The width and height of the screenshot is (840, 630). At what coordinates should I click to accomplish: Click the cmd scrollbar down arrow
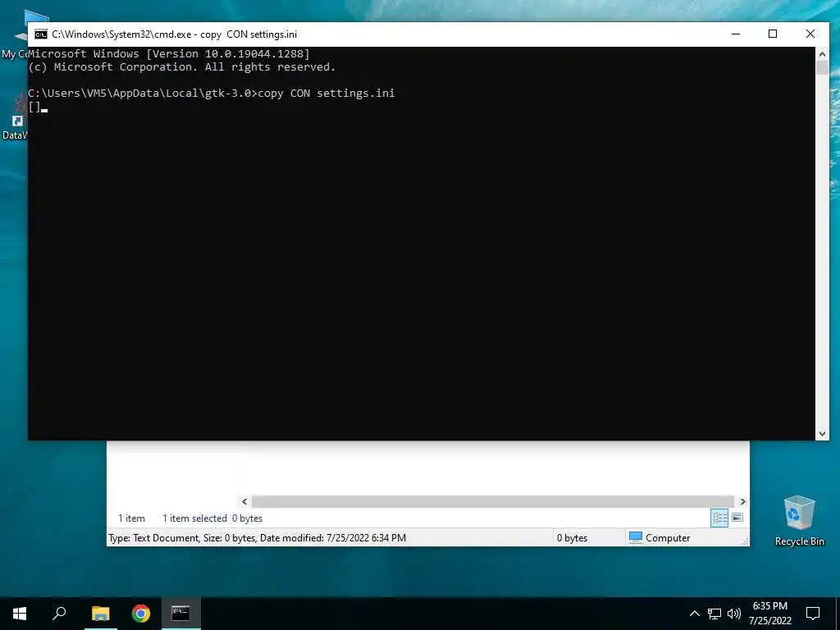(822, 434)
